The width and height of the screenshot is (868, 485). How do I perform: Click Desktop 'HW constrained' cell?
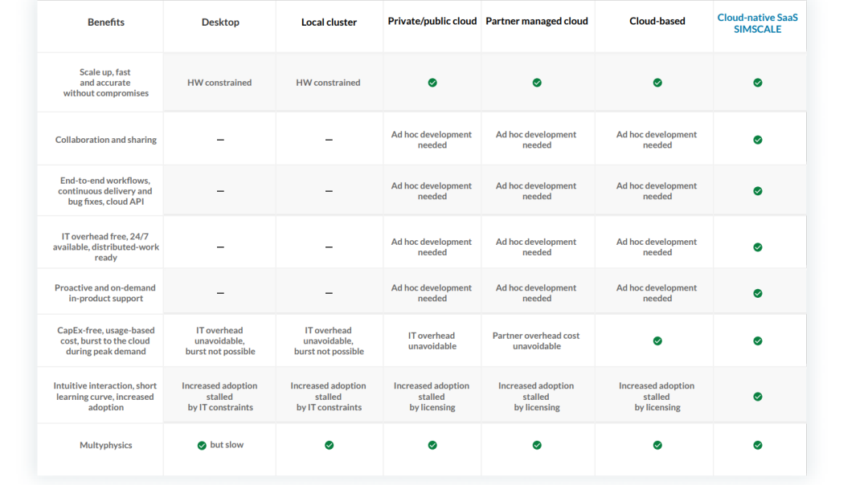pyautogui.click(x=219, y=83)
